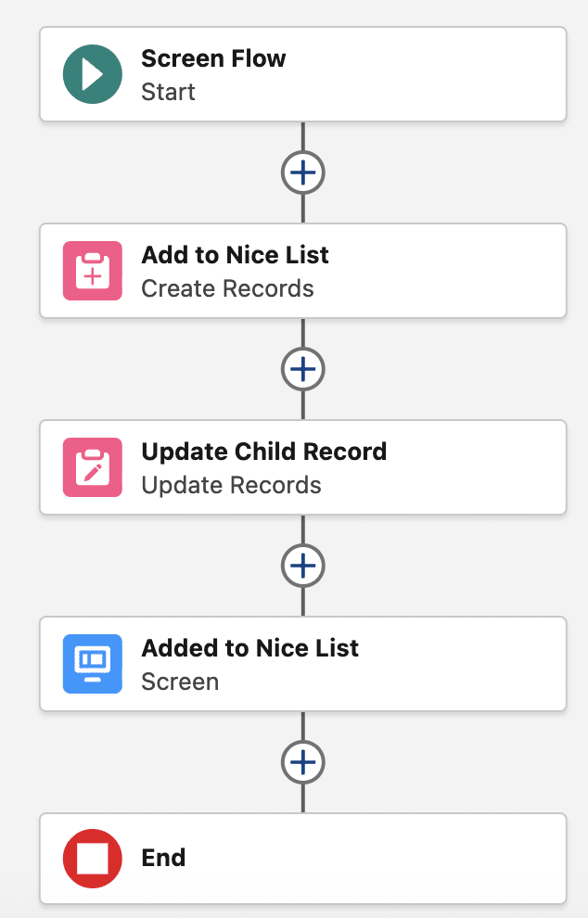
Task: Open the Add to Nice List element label
Action: [235, 255]
